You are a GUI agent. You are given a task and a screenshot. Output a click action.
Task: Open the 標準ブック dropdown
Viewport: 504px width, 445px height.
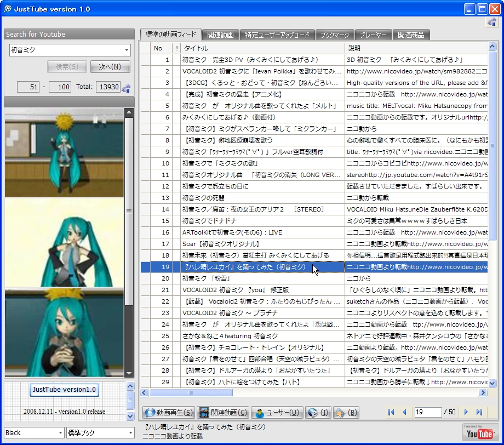point(130,433)
